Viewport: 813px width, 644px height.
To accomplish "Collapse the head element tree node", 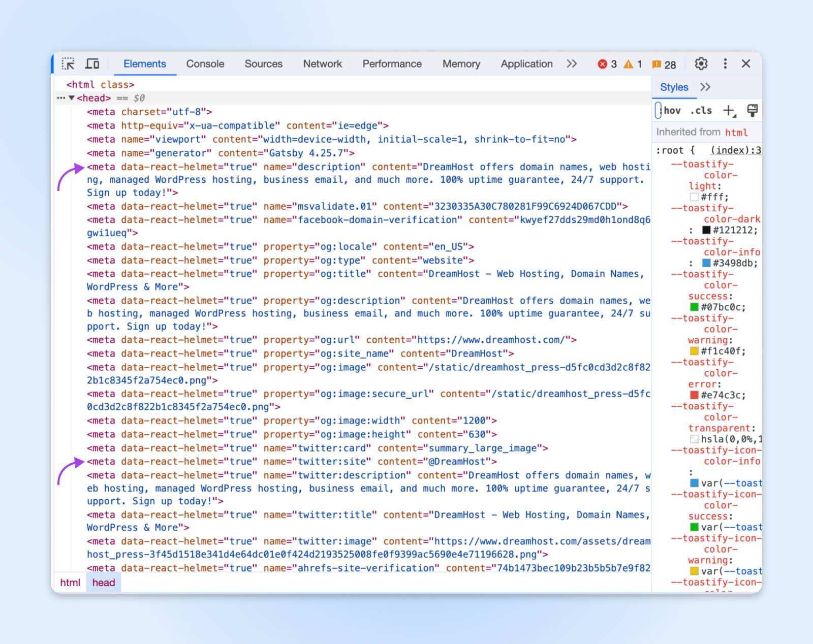I will pyautogui.click(x=72, y=98).
